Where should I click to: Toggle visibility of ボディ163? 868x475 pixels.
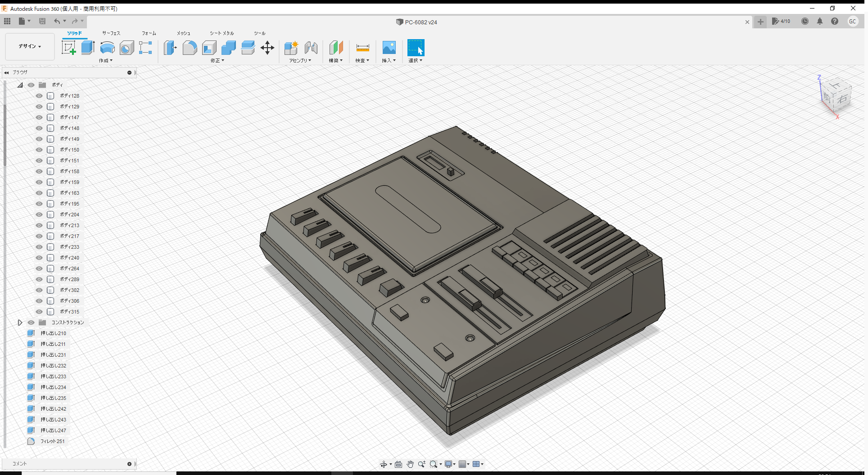(x=39, y=193)
